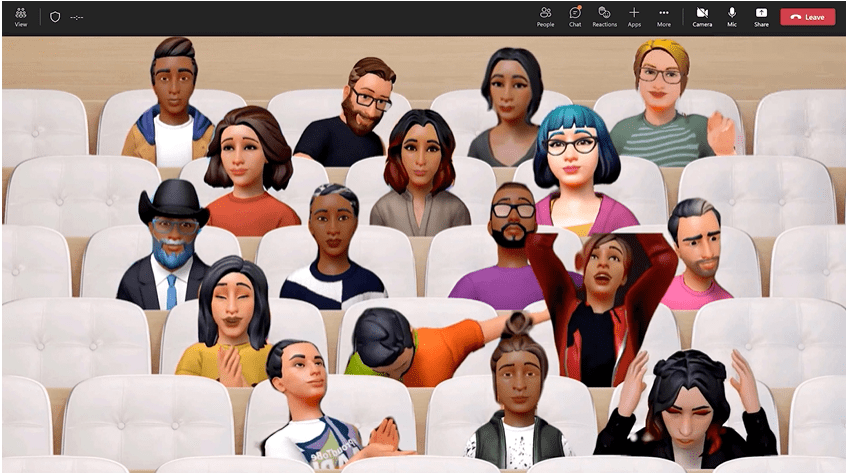Click the Apps plus icon
This screenshot has width=850, height=473.
coord(634,16)
